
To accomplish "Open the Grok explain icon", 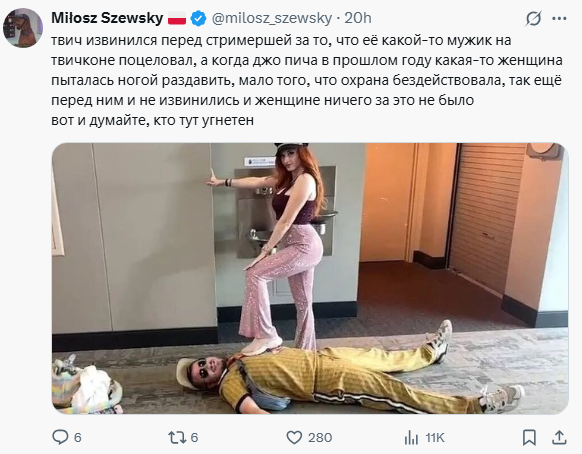I will [x=533, y=18].
